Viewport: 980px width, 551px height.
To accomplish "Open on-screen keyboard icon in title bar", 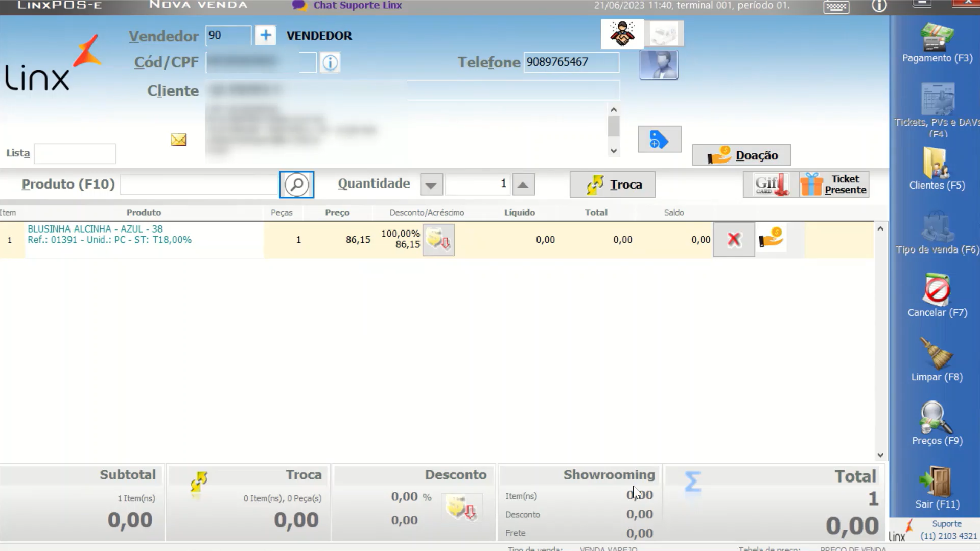I will click(x=836, y=7).
